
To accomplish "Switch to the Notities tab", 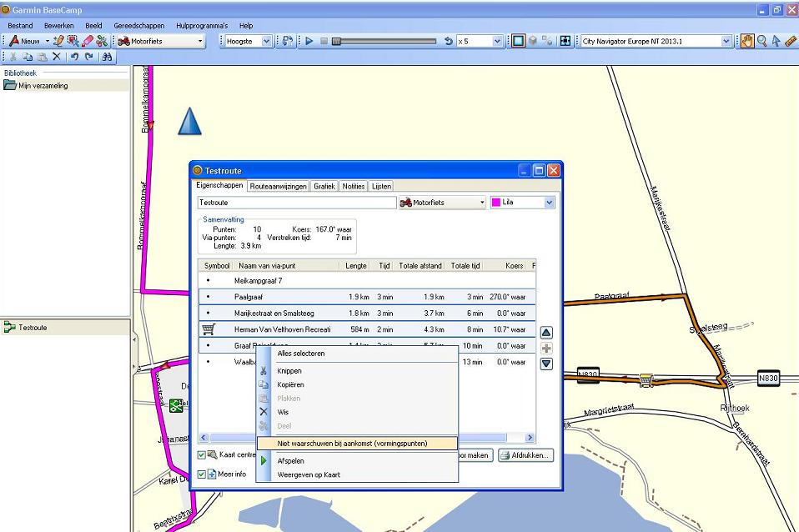I will pyautogui.click(x=354, y=187).
